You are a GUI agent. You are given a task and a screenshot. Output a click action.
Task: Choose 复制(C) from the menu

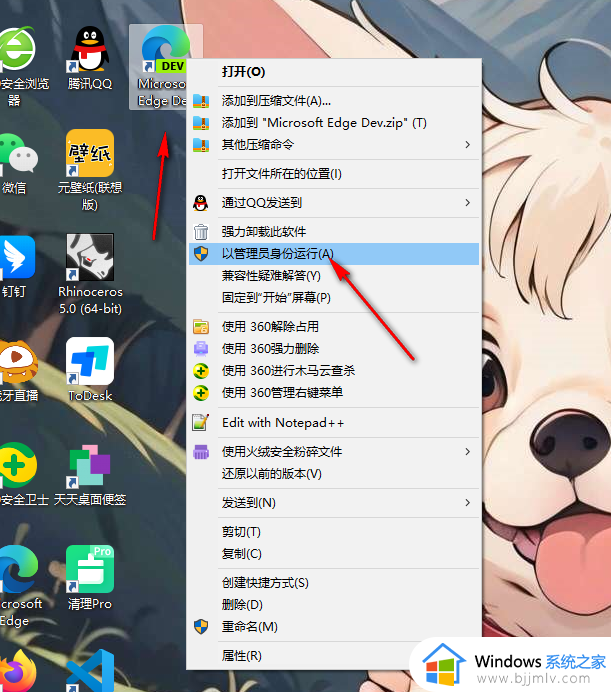[334, 554]
